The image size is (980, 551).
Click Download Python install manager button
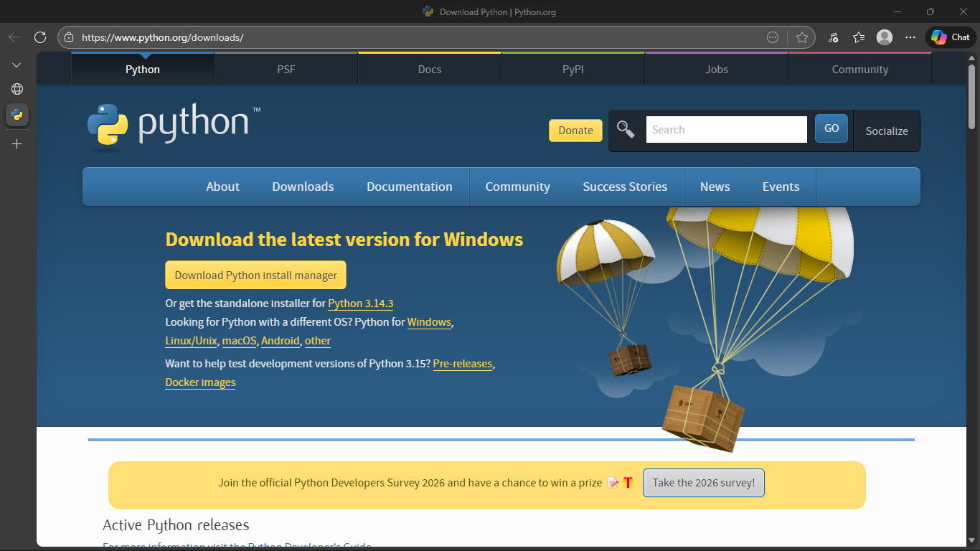[x=255, y=275]
